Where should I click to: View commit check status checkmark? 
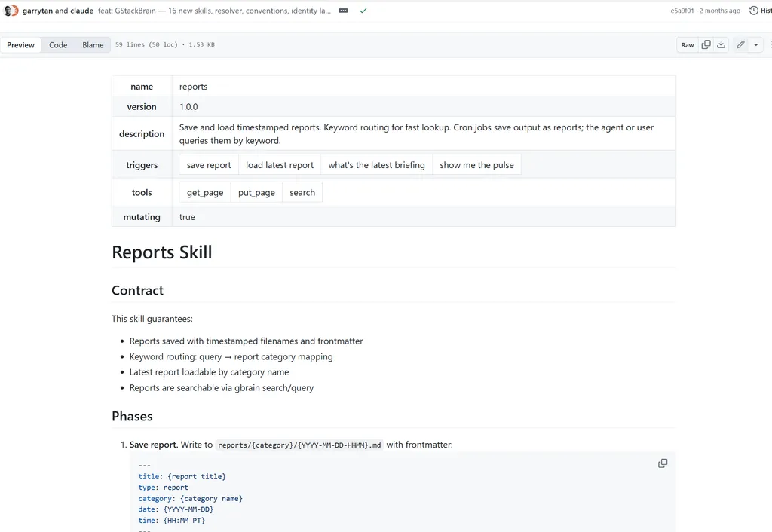point(363,11)
